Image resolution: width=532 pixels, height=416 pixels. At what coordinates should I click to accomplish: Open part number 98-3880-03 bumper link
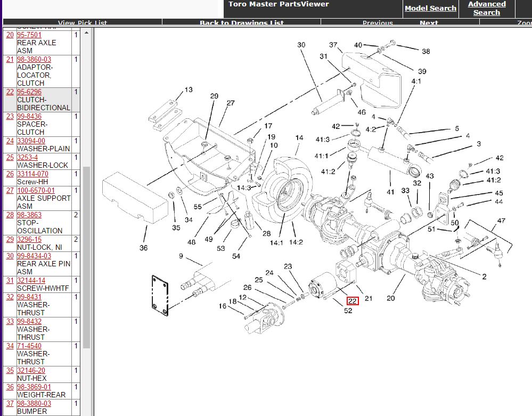pyautogui.click(x=34, y=403)
